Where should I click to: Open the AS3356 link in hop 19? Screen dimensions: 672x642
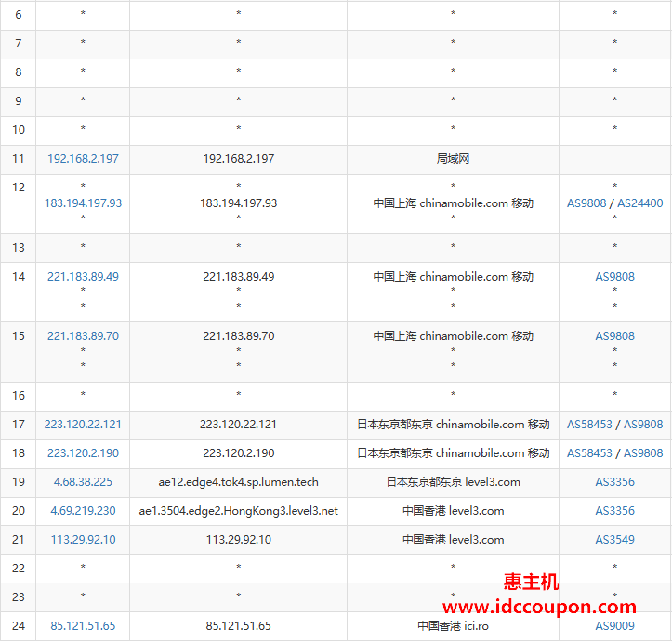pos(614,482)
